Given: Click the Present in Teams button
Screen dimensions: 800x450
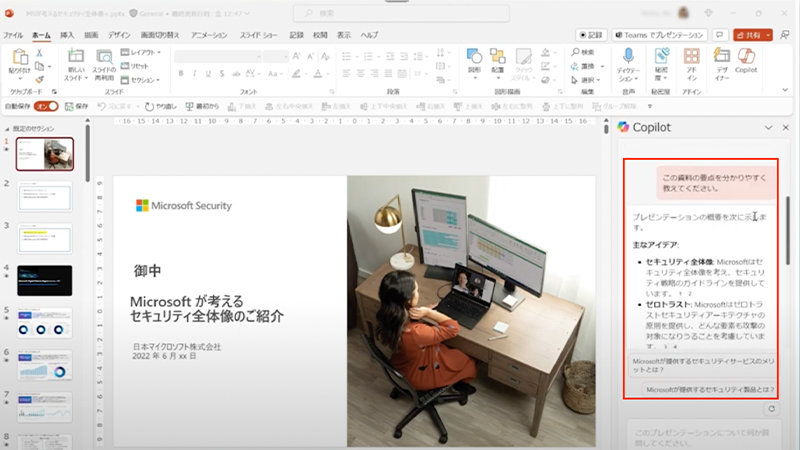Looking at the screenshot, I should 657,34.
